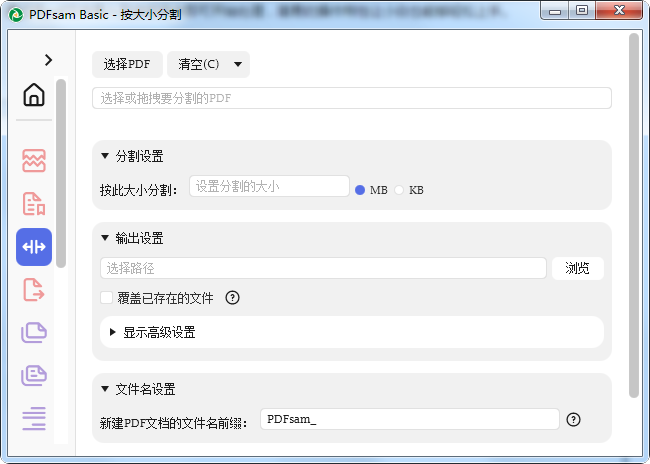Screen dimensions: 650x464
Task: Open the purple stacked-documents tool icon
Action: (x=34, y=376)
